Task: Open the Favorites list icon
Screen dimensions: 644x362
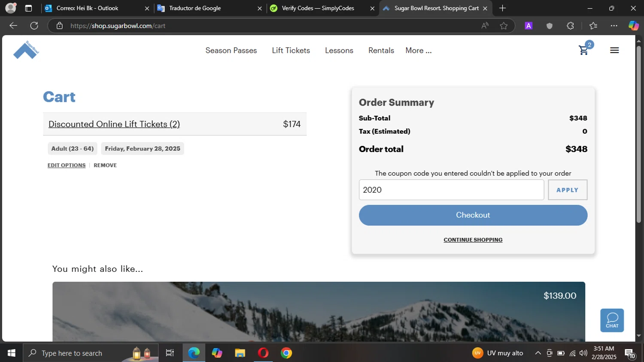Action: pyautogui.click(x=593, y=26)
